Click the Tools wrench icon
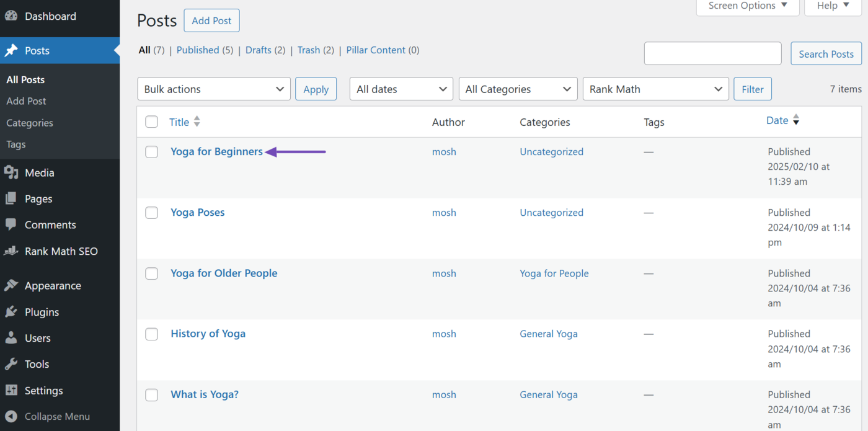 click(x=11, y=364)
